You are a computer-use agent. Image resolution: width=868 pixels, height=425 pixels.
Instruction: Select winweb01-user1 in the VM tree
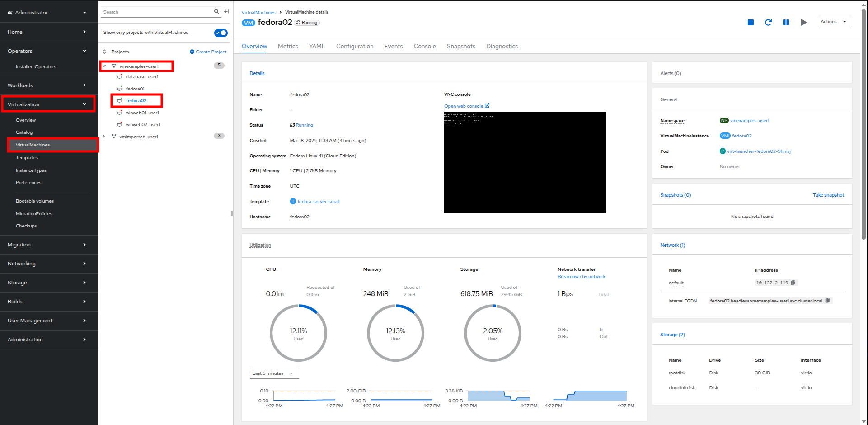142,113
